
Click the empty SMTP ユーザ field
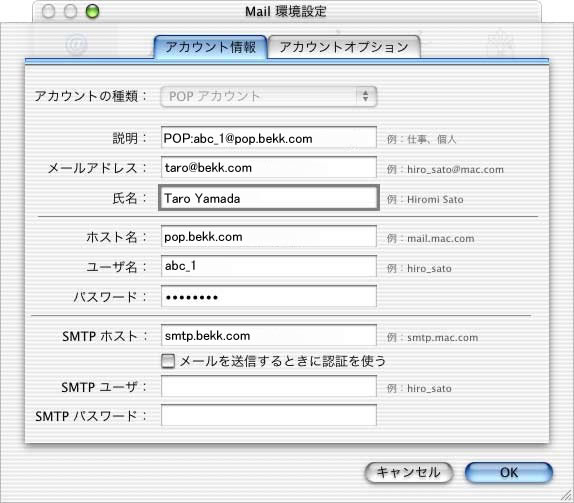(x=269, y=386)
